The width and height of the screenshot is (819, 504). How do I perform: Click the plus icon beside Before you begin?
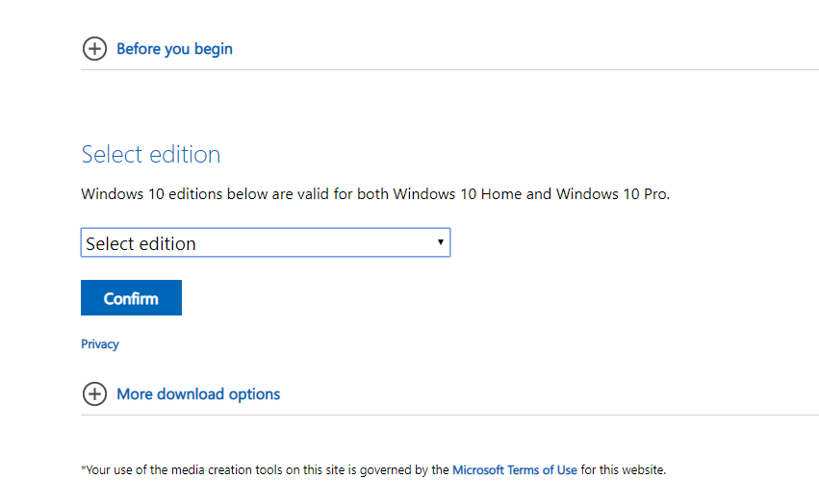[x=94, y=48]
